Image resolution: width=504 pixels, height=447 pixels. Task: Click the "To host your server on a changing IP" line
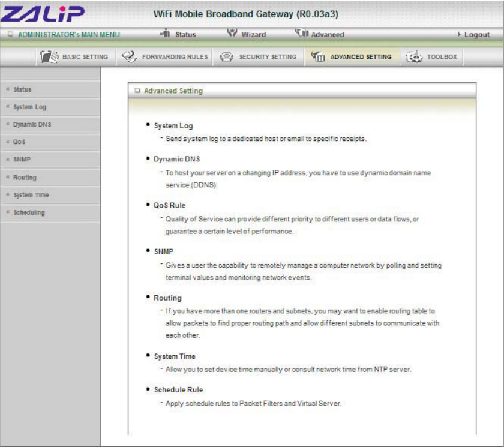click(298, 173)
